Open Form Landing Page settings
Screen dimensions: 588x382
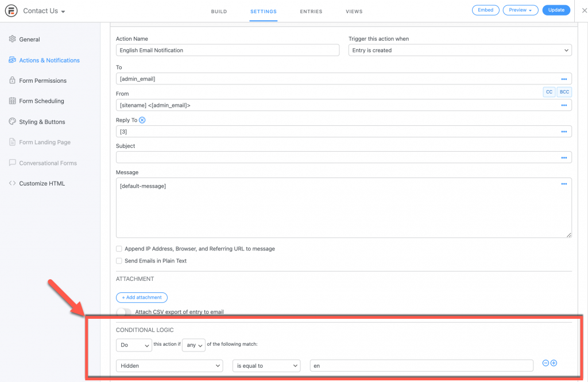click(45, 142)
